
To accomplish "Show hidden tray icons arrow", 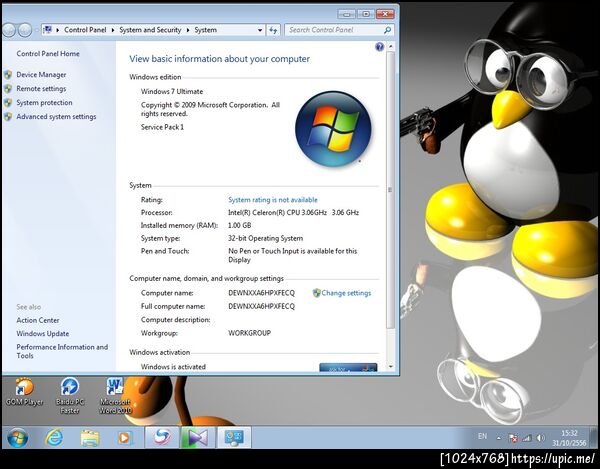I will [499, 438].
